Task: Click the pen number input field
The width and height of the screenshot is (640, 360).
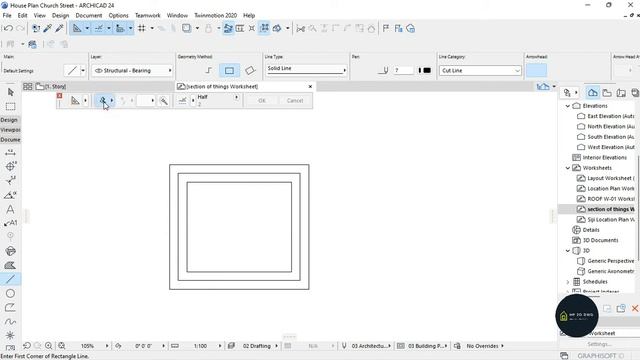Action: [403, 71]
